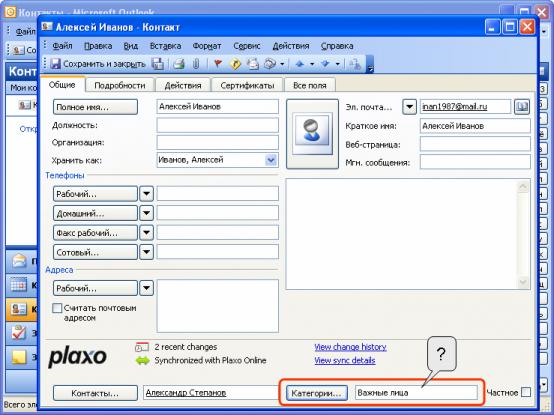
Task: Click the Александр Степанов contact link field
Action: 211,393
